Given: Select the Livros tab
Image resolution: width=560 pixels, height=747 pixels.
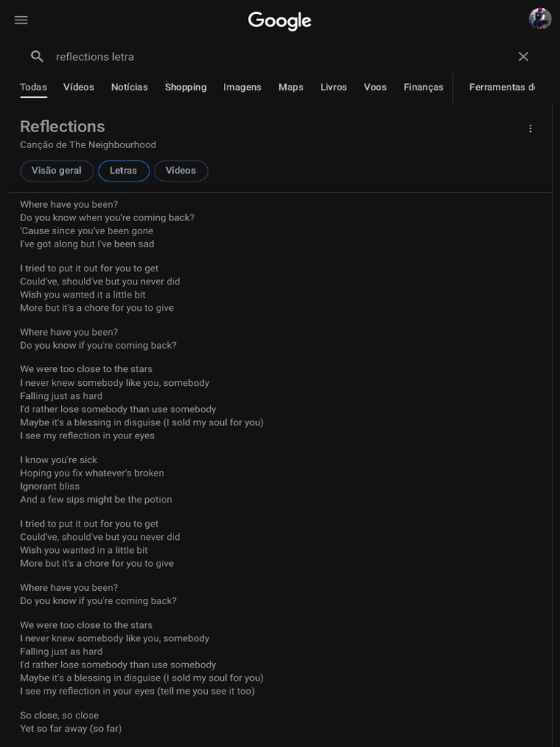Looking at the screenshot, I should (x=334, y=88).
